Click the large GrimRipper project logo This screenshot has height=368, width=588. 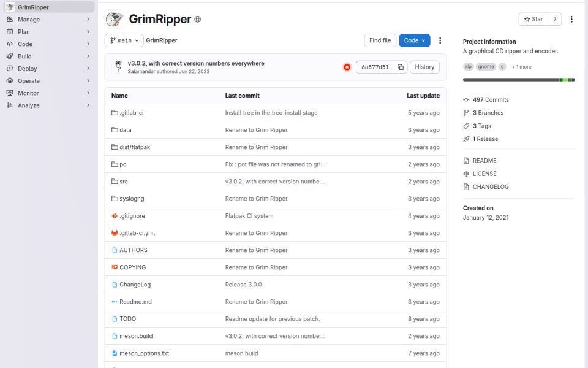115,19
